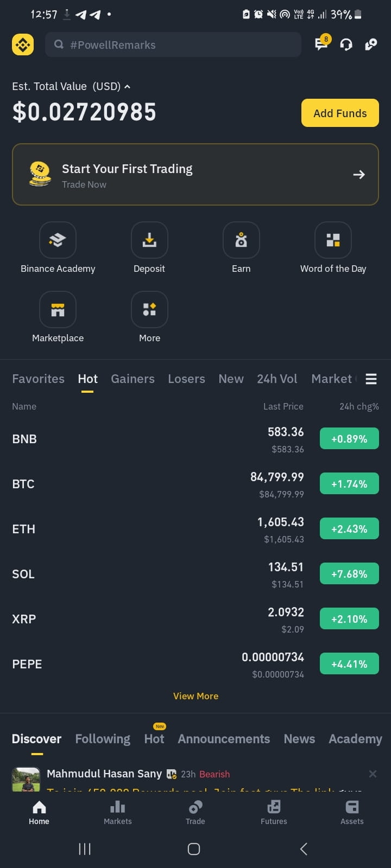
Task: Open the Marketplace shortcut icon
Action: click(x=58, y=309)
